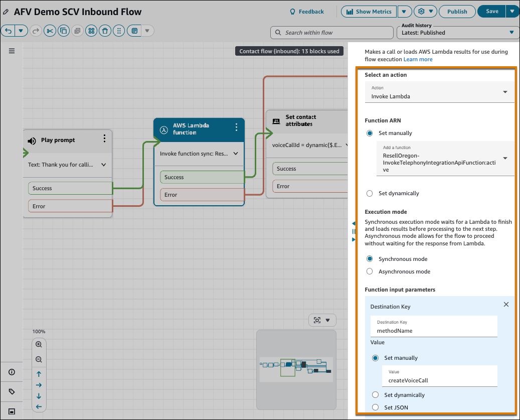Select Value Set dynamically radio button
The width and height of the screenshot is (520, 420).
pos(375,395)
